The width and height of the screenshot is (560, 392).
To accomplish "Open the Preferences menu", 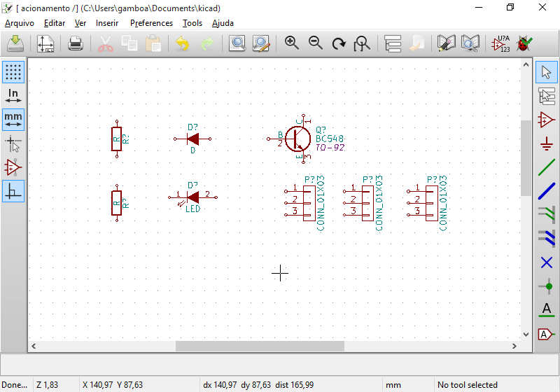I will pos(151,23).
